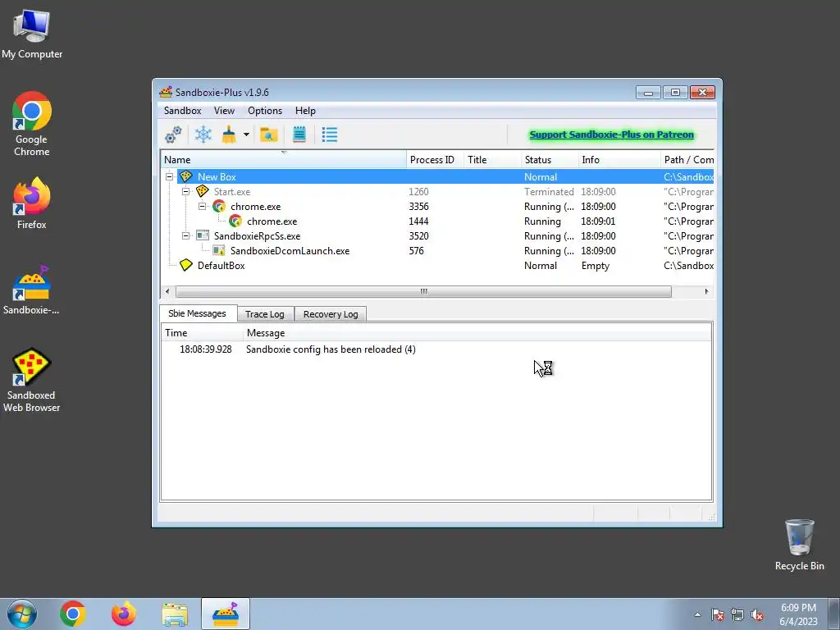840x630 pixels.
Task: Select the SandboxieRpcSs.exe row text
Action: pos(257,236)
